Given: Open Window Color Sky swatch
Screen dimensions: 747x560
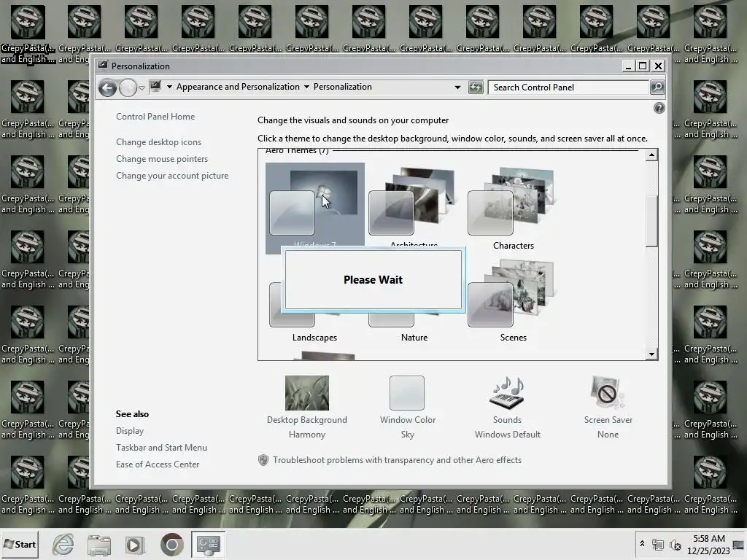Looking at the screenshot, I should point(407,393).
